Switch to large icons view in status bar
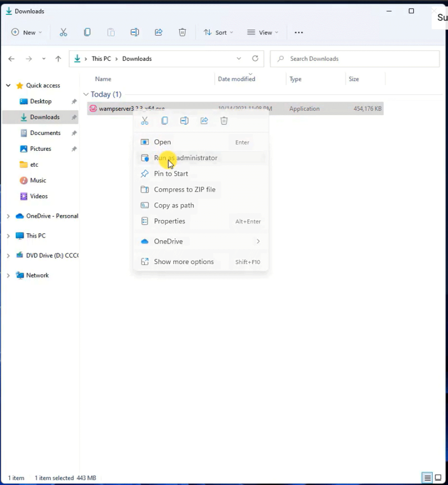Image resolution: width=448 pixels, height=485 pixels. click(x=438, y=477)
